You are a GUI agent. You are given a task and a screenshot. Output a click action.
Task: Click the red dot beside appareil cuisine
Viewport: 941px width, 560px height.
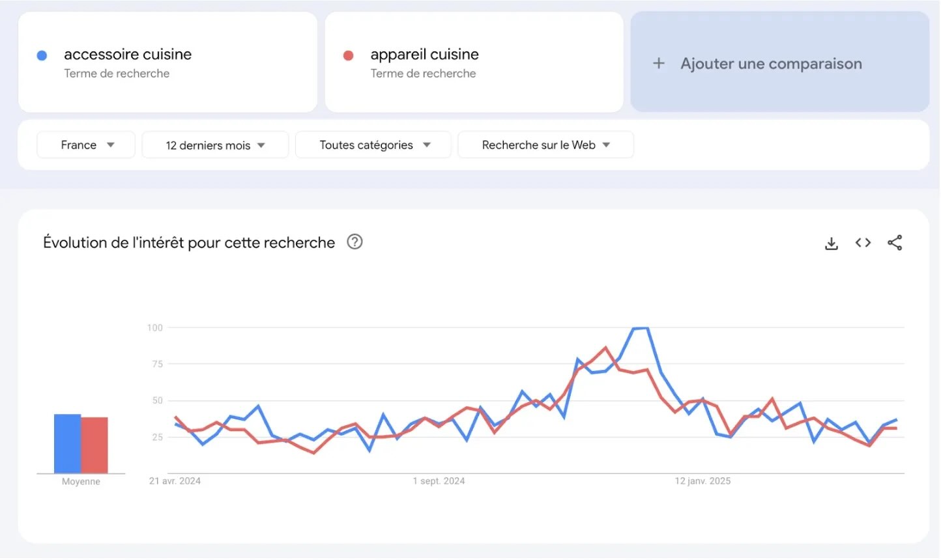[349, 55]
